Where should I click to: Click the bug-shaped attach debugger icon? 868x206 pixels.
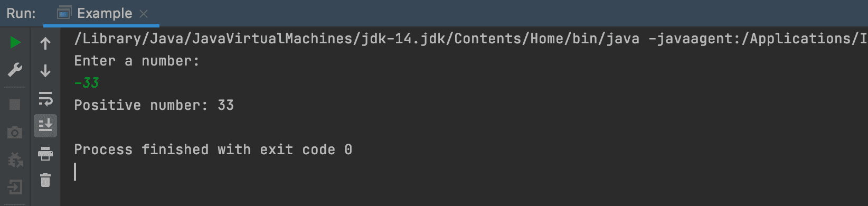click(x=15, y=159)
